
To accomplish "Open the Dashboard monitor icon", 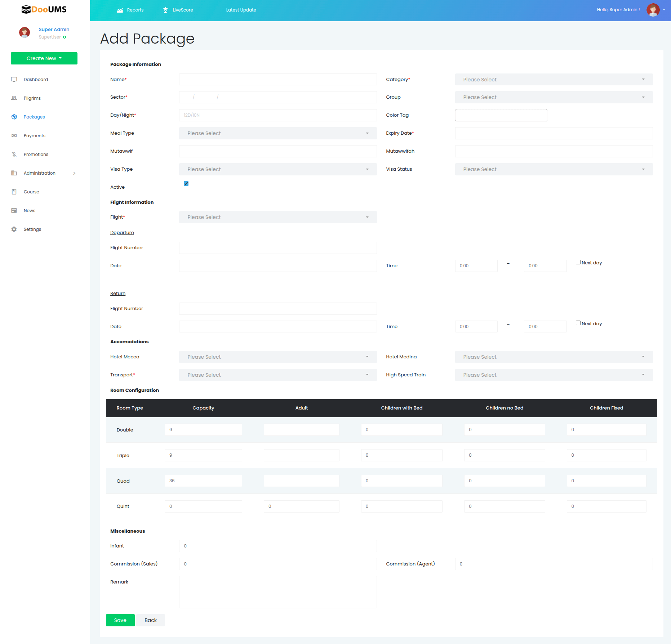I will click(x=14, y=79).
